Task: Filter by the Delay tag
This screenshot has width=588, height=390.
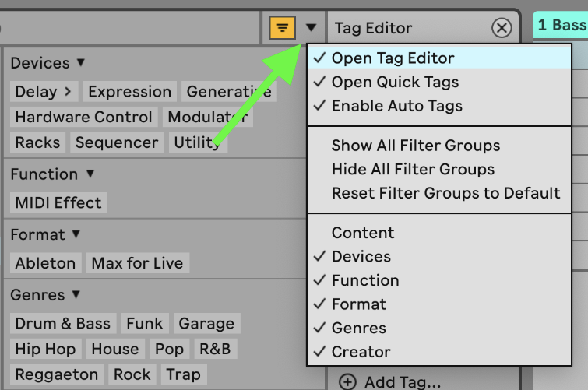Action: (x=44, y=92)
